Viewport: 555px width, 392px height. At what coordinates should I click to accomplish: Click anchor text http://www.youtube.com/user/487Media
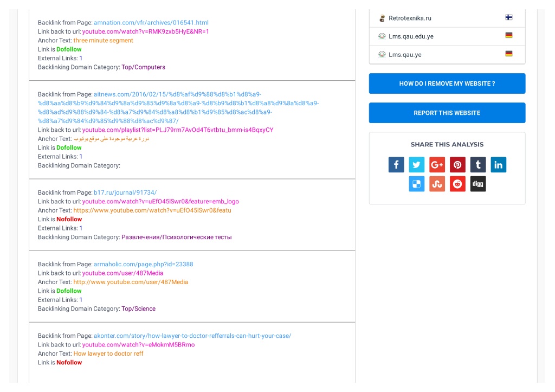coord(131,282)
